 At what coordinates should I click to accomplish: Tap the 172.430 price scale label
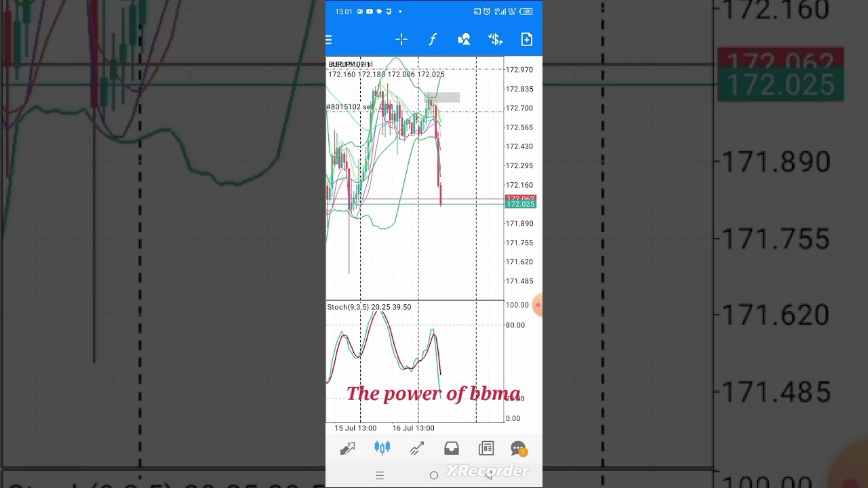coord(519,146)
